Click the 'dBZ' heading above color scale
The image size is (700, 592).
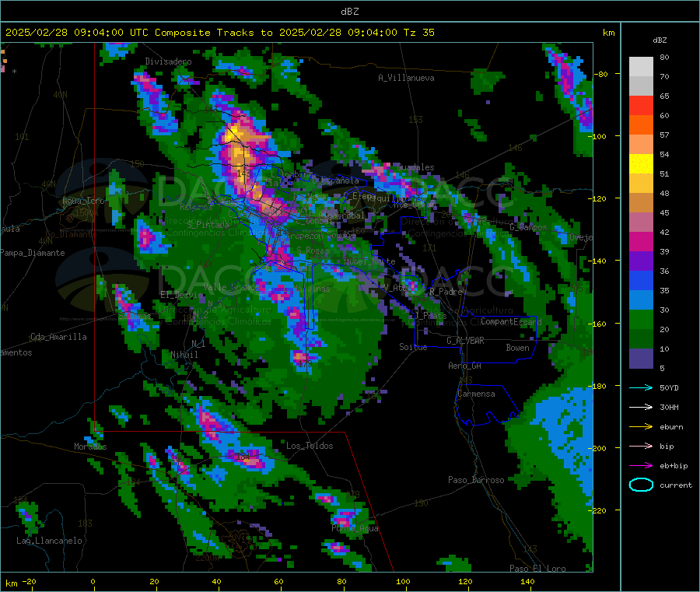click(x=660, y=40)
